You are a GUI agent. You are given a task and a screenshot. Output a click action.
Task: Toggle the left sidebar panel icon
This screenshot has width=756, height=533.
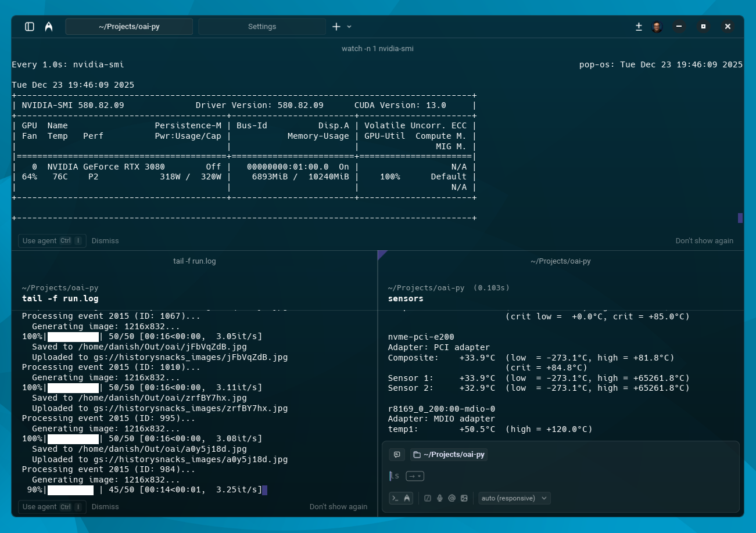click(x=30, y=27)
